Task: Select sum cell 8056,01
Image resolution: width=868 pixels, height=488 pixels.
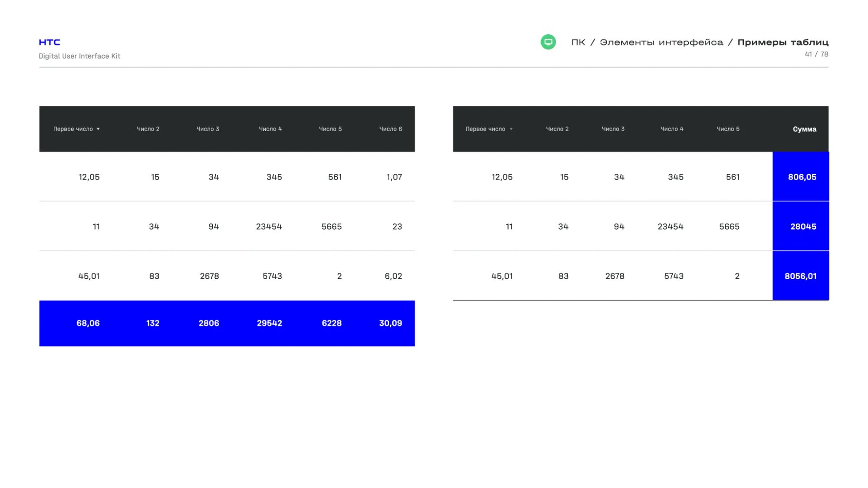Action: click(801, 276)
